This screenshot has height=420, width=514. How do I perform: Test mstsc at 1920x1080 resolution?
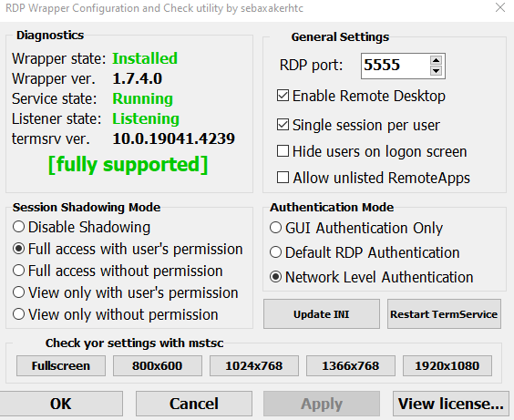[447, 365]
